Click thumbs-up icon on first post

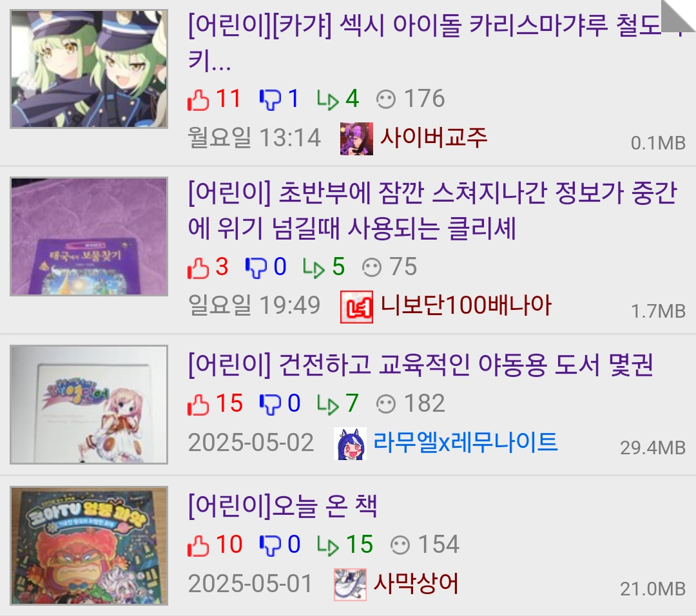[198, 99]
